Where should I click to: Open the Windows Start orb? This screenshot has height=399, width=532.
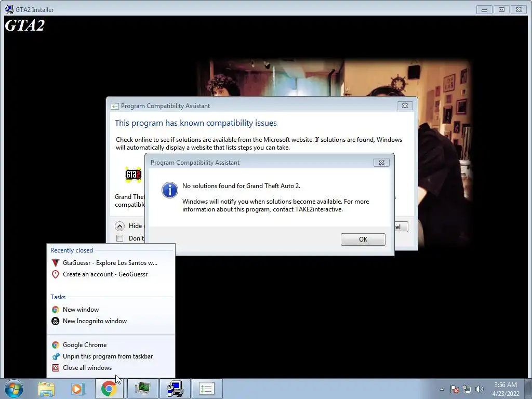(14, 389)
